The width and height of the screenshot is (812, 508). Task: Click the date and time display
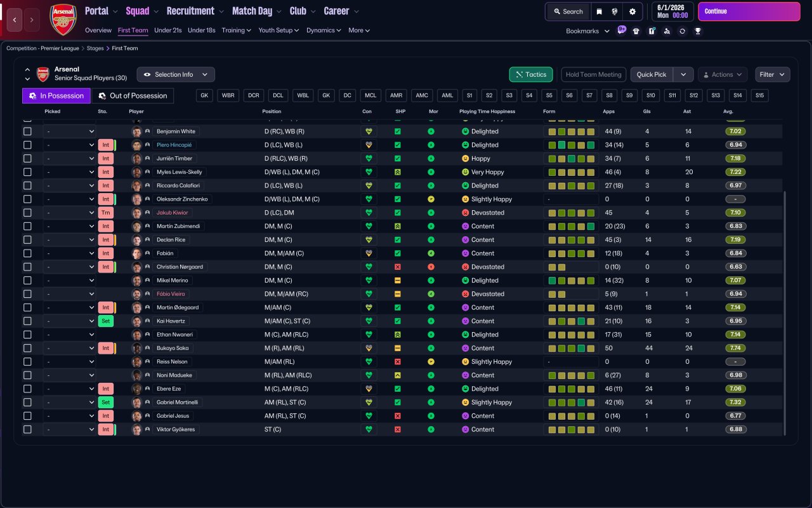tap(672, 11)
